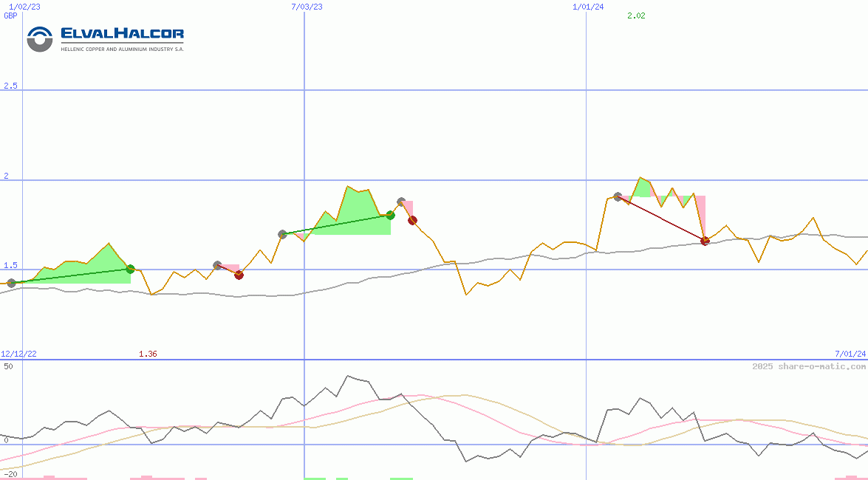Click the green marker ending the second green trend line
868x480 pixels.
point(390,216)
